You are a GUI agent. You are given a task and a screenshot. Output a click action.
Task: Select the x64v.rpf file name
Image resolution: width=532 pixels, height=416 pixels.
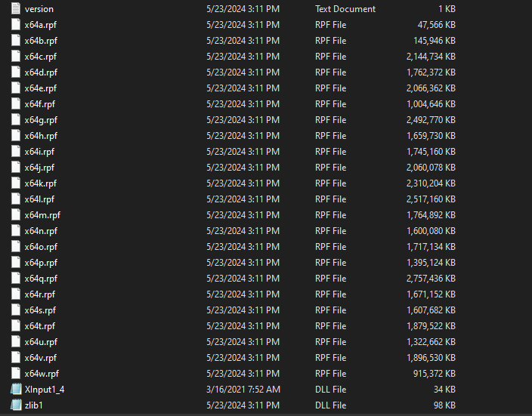pyautogui.click(x=40, y=358)
